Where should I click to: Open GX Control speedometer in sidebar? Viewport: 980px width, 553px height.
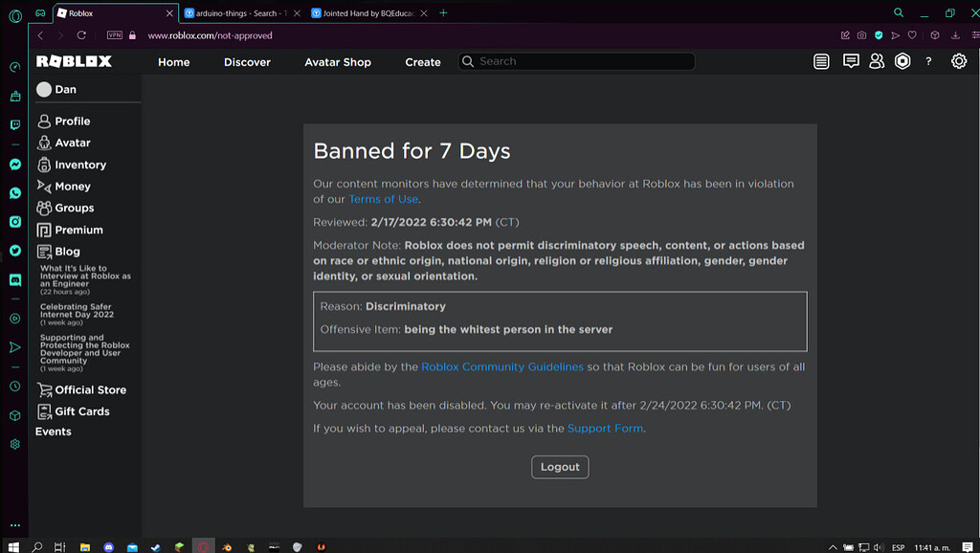(15, 67)
